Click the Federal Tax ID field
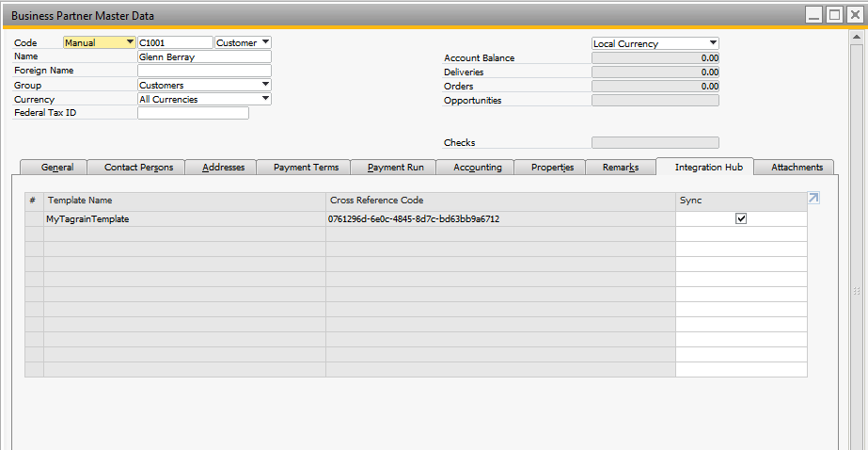Screen dimensions: 868x450 click(193, 113)
